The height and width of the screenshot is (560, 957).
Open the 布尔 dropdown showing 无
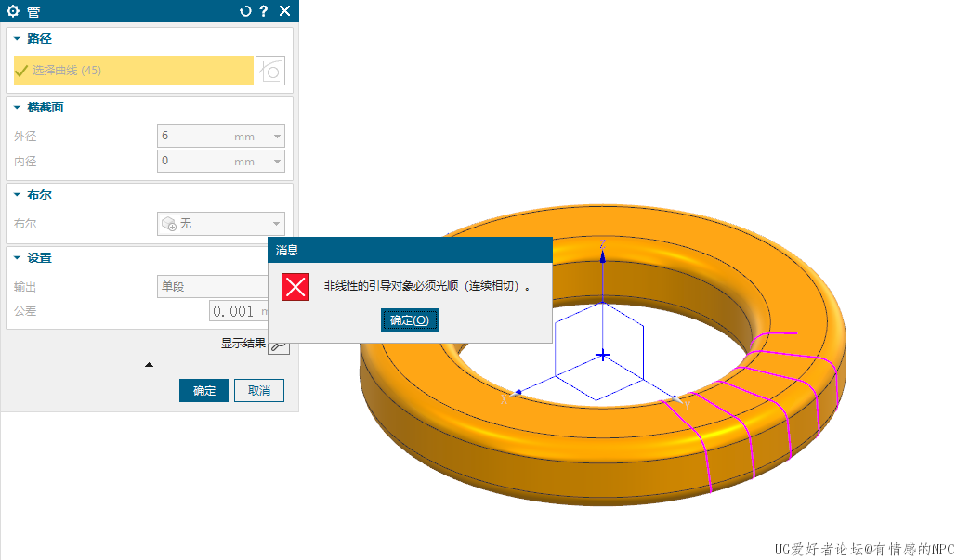point(220,224)
